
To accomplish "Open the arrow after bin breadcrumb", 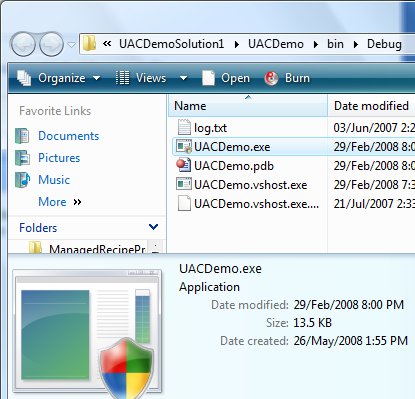I will pyautogui.click(x=356, y=44).
